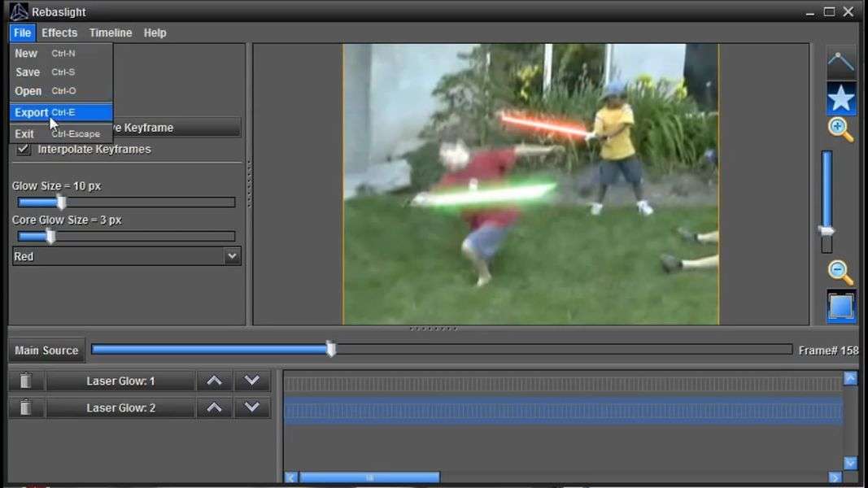Click the Glow Size slider handle

click(61, 203)
